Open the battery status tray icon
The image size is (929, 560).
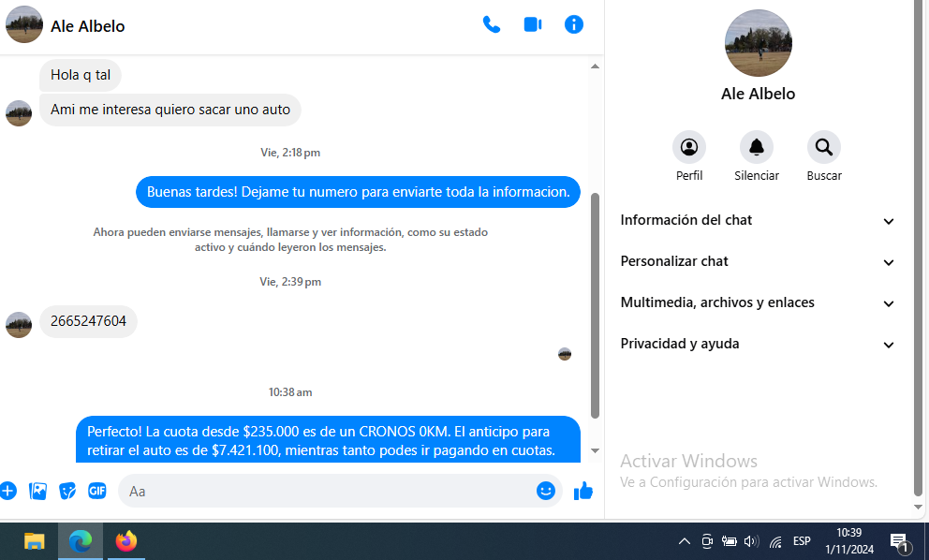(x=729, y=541)
